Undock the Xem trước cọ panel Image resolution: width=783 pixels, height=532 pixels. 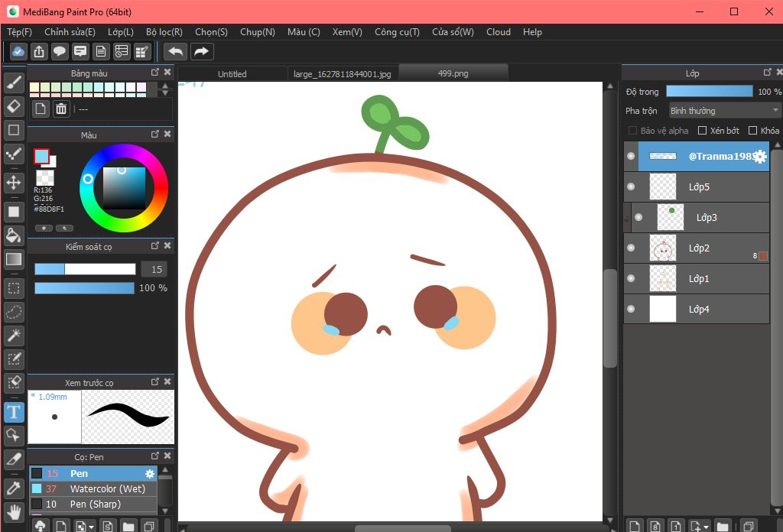tap(154, 381)
